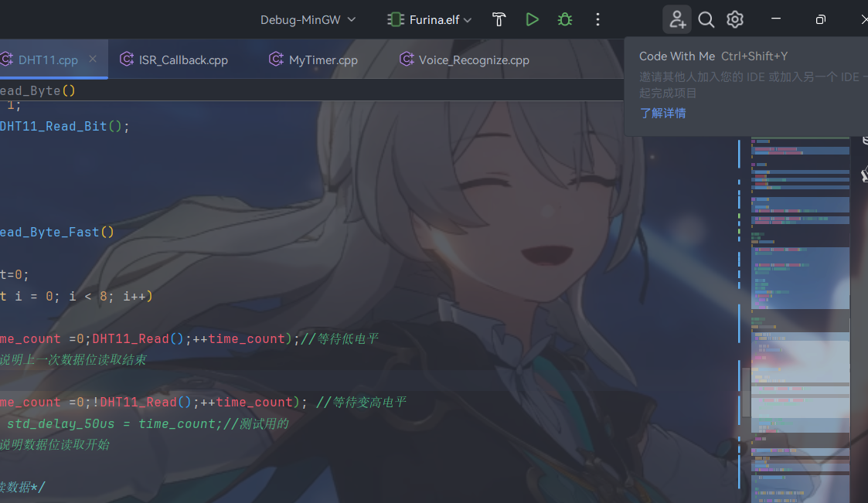Click the MyTimer.cpp file type icon
868x503 pixels.
point(276,59)
